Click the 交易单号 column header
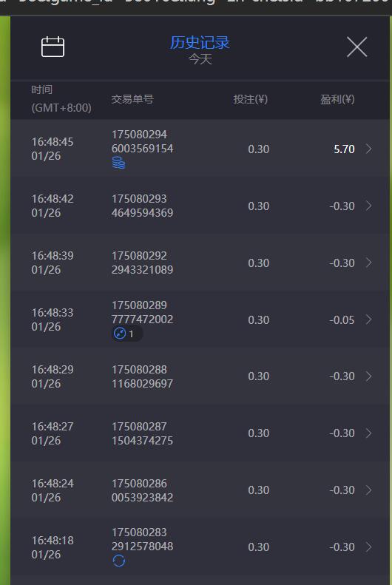Viewport: 392px width, 585px height. (x=132, y=99)
